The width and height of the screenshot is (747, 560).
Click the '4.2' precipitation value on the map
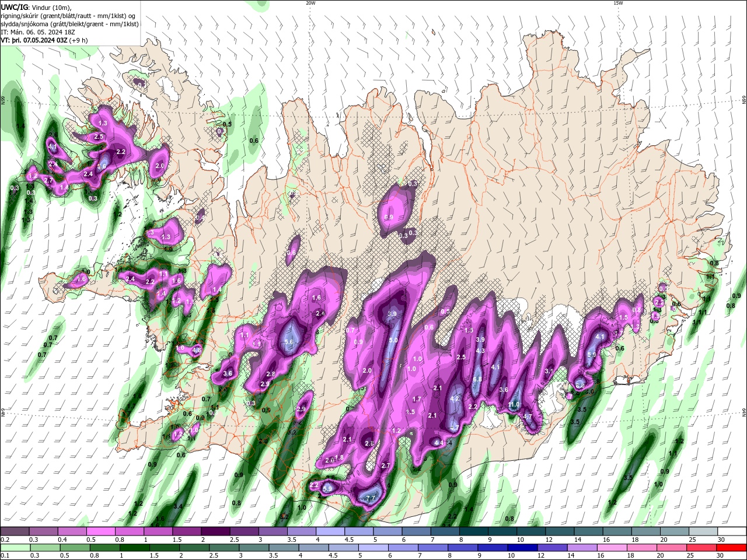(456, 398)
